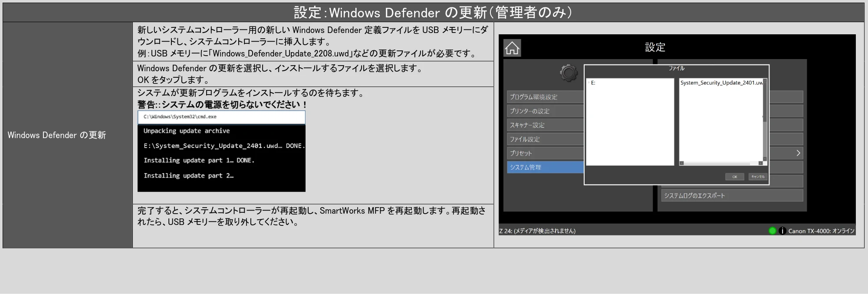Click the 設定 screen title
This screenshot has width=868, height=294.
(x=655, y=47)
